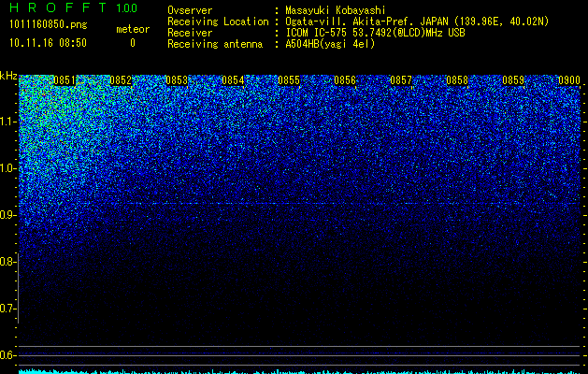Screen dimensions: 588x374
Task: Click the HROFFT 1.0.0 title text
Action: click(x=73, y=7)
